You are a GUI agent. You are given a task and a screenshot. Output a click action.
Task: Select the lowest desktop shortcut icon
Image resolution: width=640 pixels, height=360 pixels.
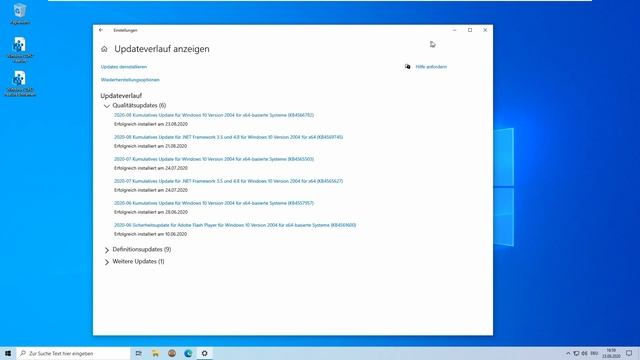(20, 84)
